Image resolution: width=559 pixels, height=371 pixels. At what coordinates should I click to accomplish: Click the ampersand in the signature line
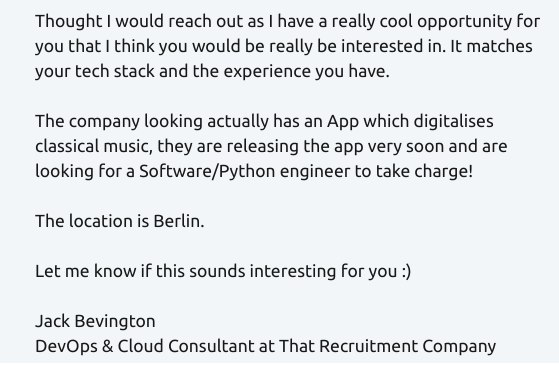[107, 346]
